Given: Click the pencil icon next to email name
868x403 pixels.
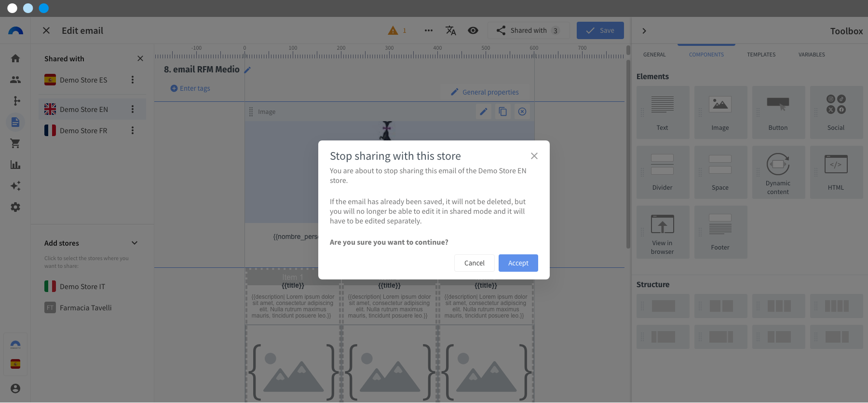Looking at the screenshot, I should 247,70.
